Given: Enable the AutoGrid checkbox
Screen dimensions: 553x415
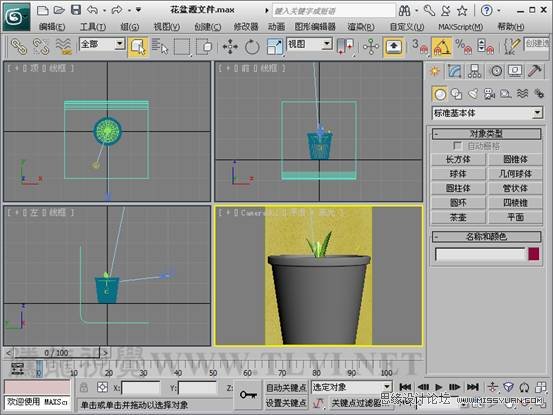Looking at the screenshot, I should click(457, 146).
